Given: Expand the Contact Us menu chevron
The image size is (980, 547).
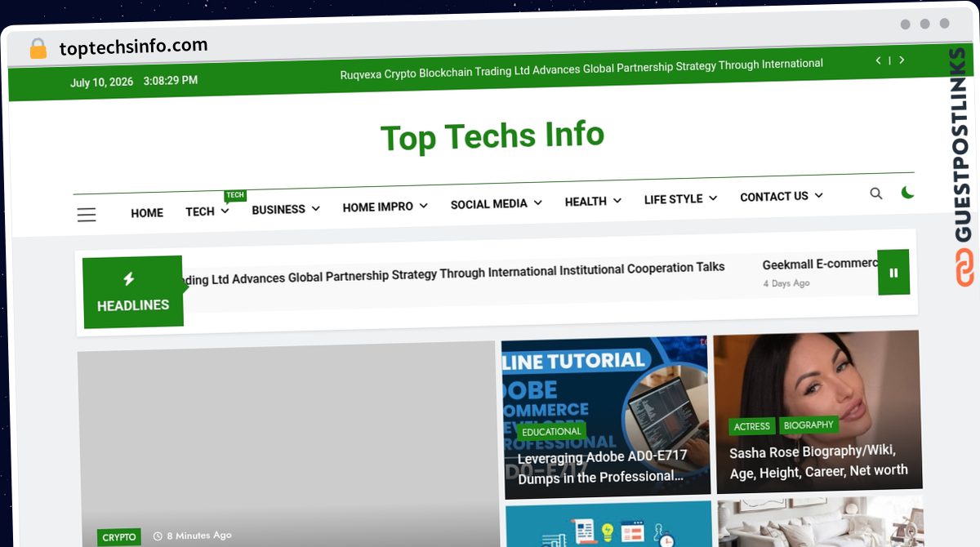Looking at the screenshot, I should coord(818,196).
